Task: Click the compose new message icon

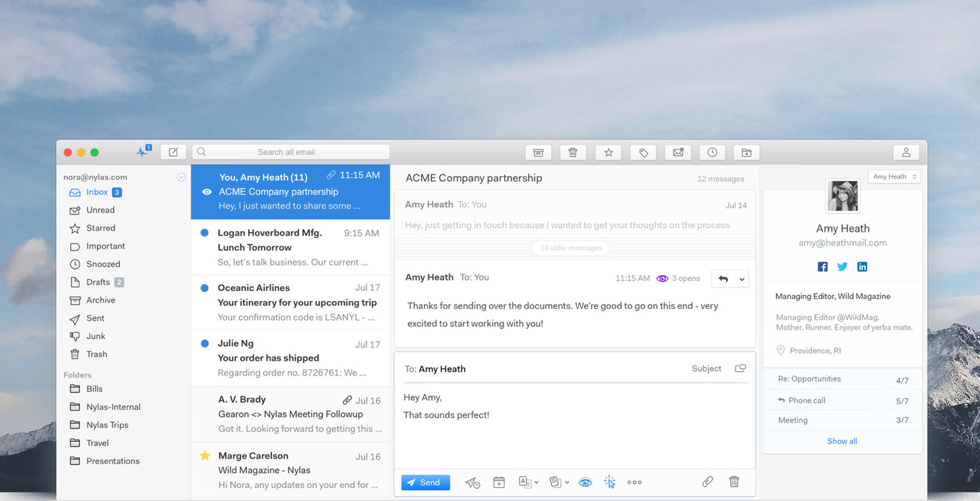Action: coord(173,152)
